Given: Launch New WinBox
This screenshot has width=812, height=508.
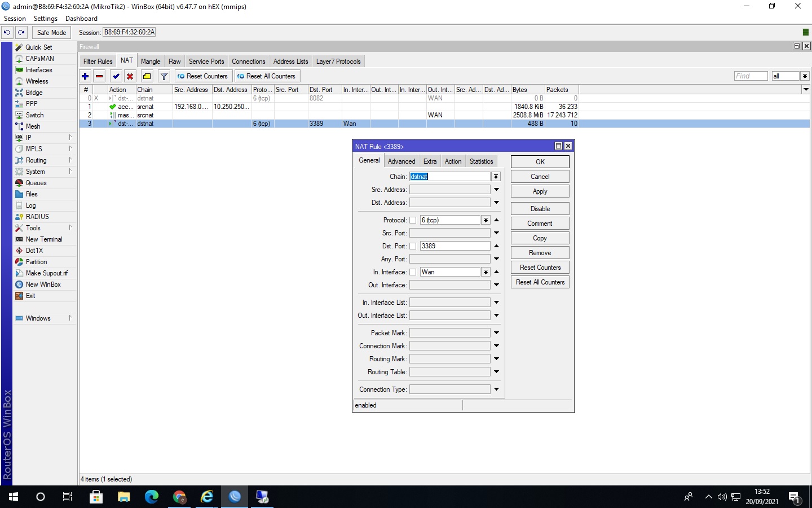Looking at the screenshot, I should (43, 284).
